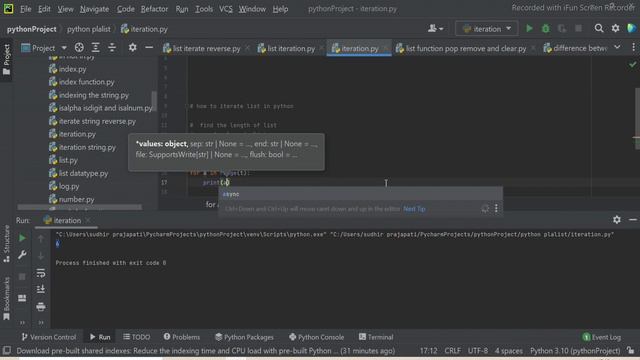Open the iteration run configuration dropdown
Image resolution: width=640 pixels, height=360 pixels.
(487, 29)
